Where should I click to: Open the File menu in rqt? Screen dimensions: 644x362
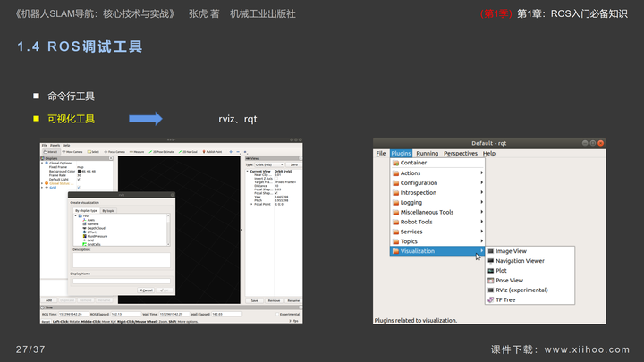(x=381, y=154)
